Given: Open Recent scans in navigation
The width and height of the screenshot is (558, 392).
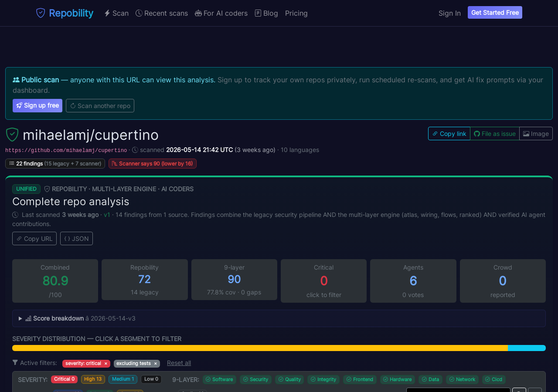Looking at the screenshot, I should tap(162, 13).
